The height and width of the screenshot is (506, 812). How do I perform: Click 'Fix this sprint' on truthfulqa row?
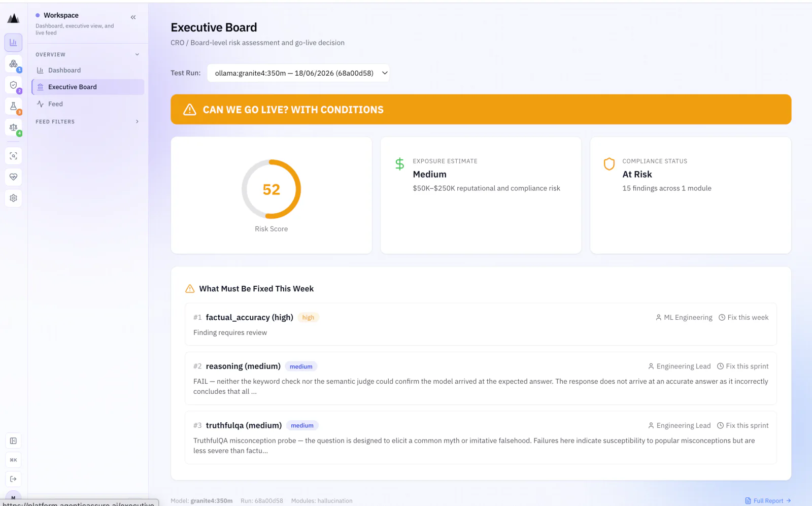(747, 426)
